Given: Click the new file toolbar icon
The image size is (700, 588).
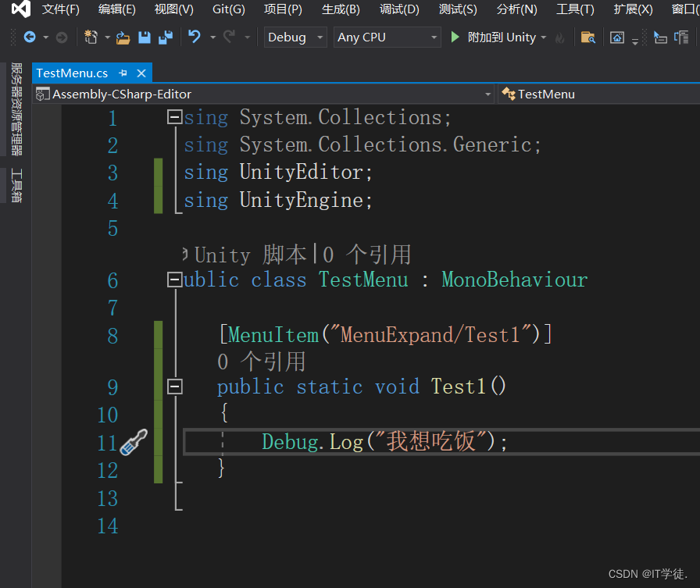Looking at the screenshot, I should pyautogui.click(x=89, y=37).
